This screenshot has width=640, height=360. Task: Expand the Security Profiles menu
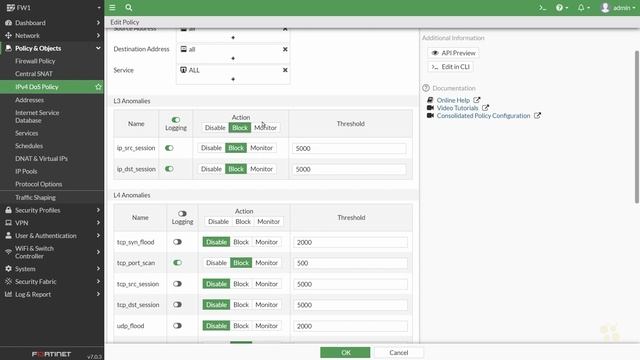click(x=52, y=210)
